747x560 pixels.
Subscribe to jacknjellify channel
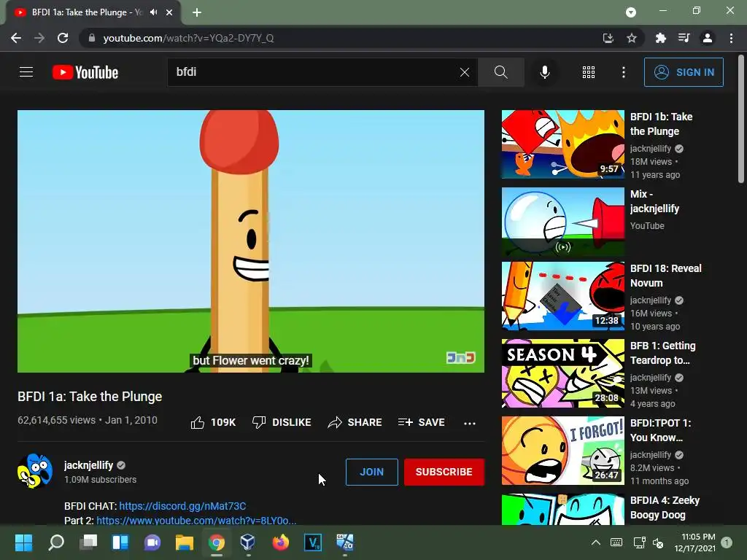pos(444,472)
